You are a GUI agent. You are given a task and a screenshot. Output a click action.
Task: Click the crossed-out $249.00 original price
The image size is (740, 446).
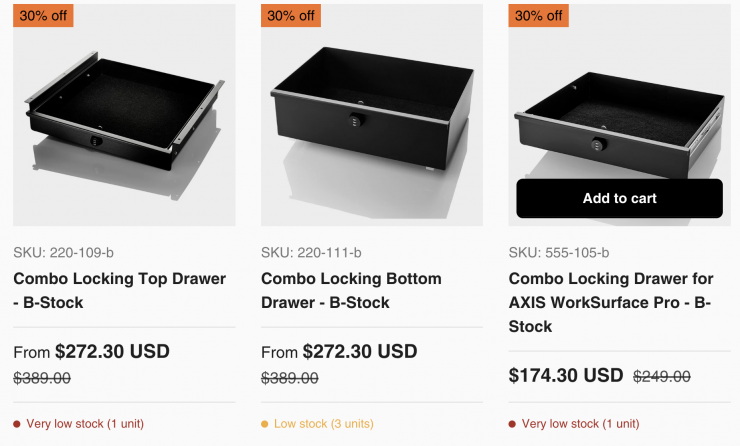pos(662,377)
